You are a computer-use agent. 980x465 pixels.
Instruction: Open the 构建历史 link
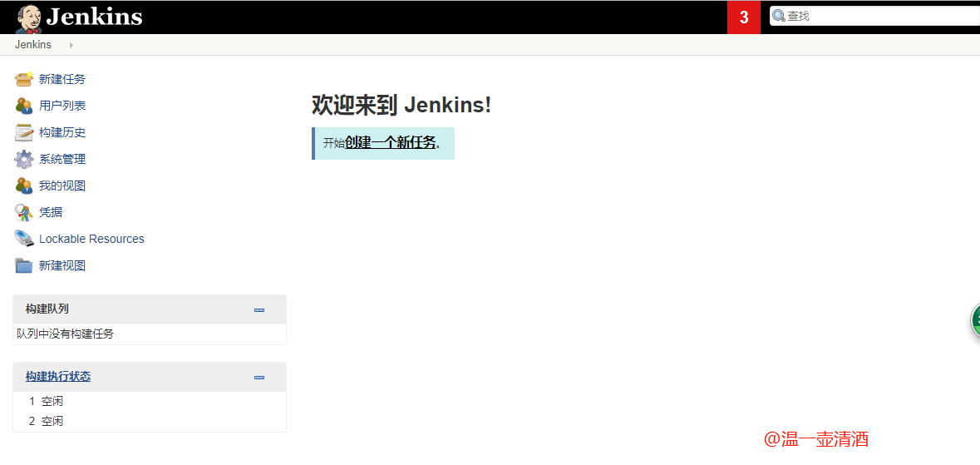(x=62, y=132)
